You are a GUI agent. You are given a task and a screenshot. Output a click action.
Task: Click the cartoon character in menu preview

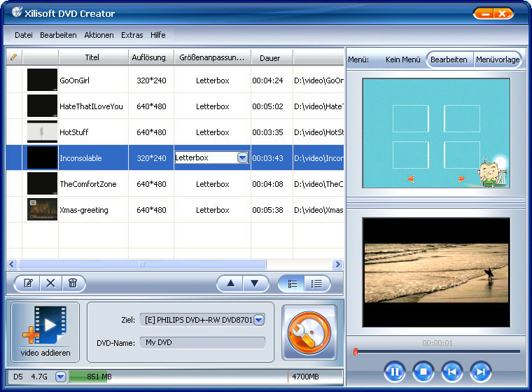pyautogui.click(x=491, y=174)
